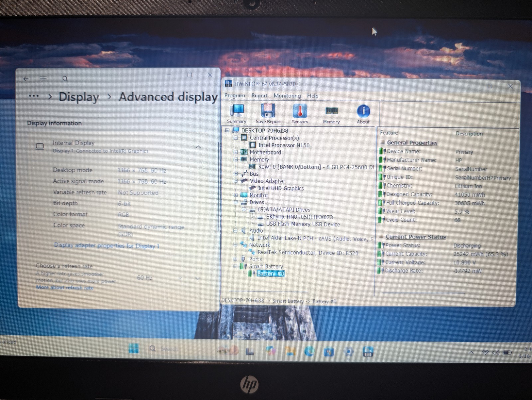532x400 pixels.
Task: Open the Program menu
Action: pyautogui.click(x=235, y=95)
